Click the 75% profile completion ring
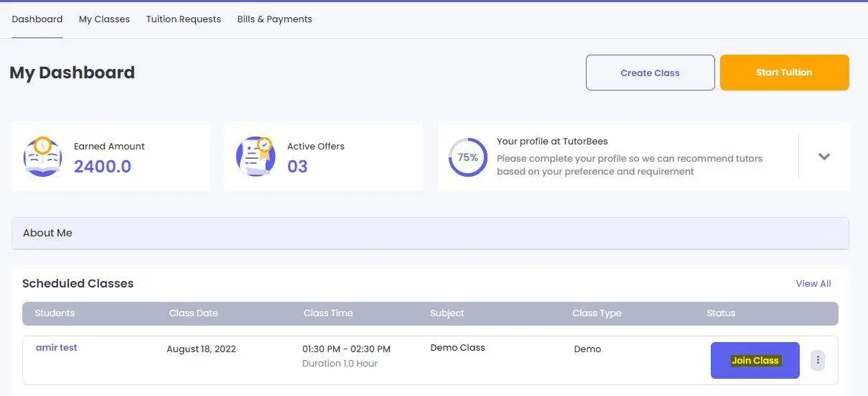This screenshot has width=868, height=396. click(467, 157)
